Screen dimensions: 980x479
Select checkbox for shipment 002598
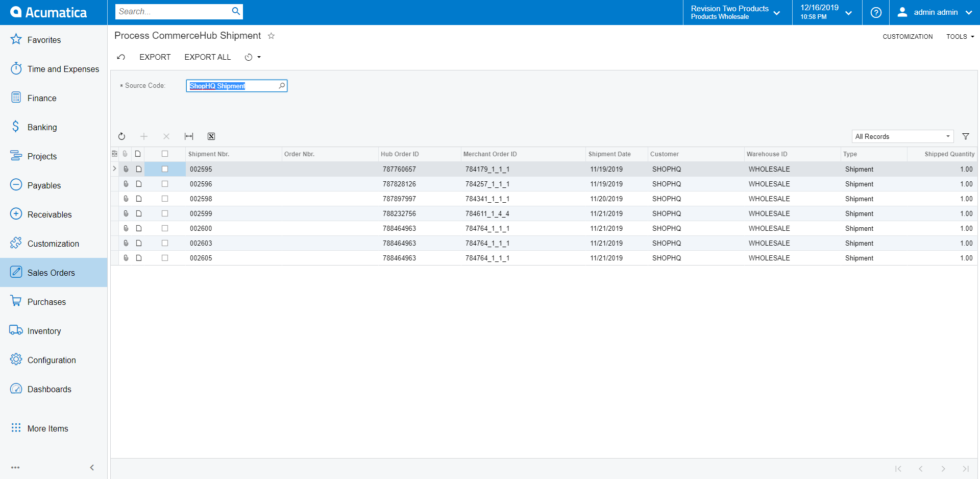[165, 199]
